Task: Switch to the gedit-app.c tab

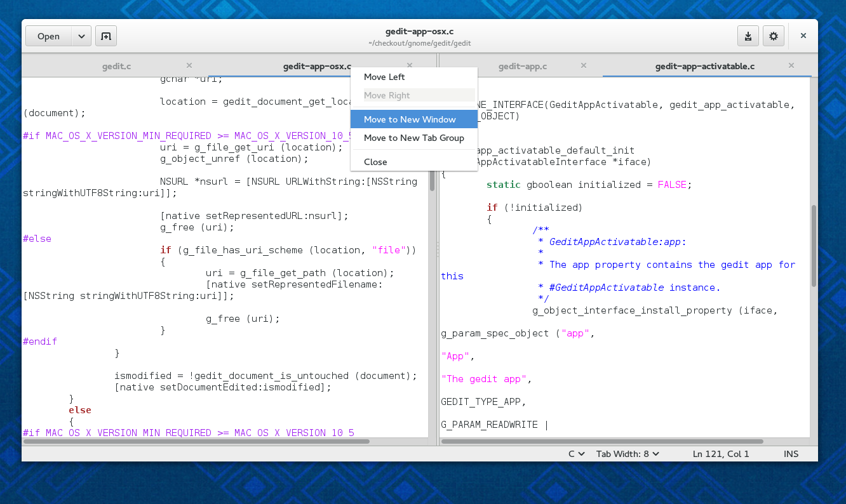Action: click(x=523, y=66)
